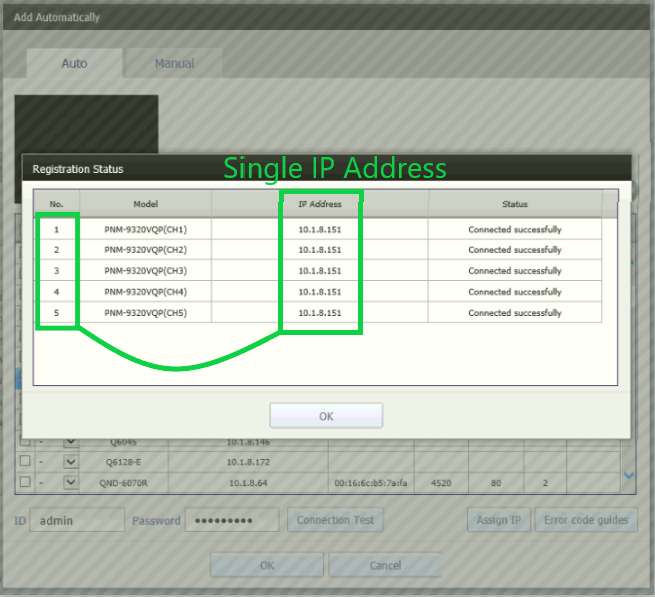Open the dropdown in the Q6045 row
The image size is (655, 597).
(x=71, y=442)
